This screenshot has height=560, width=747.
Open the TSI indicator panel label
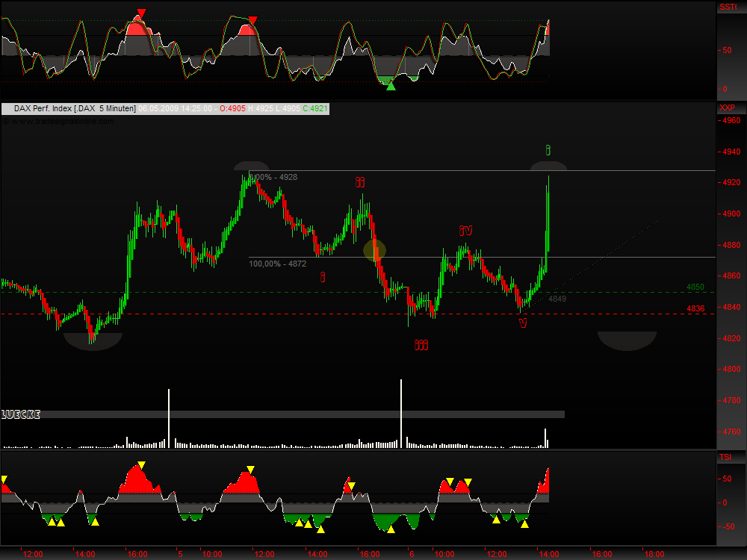pos(725,455)
